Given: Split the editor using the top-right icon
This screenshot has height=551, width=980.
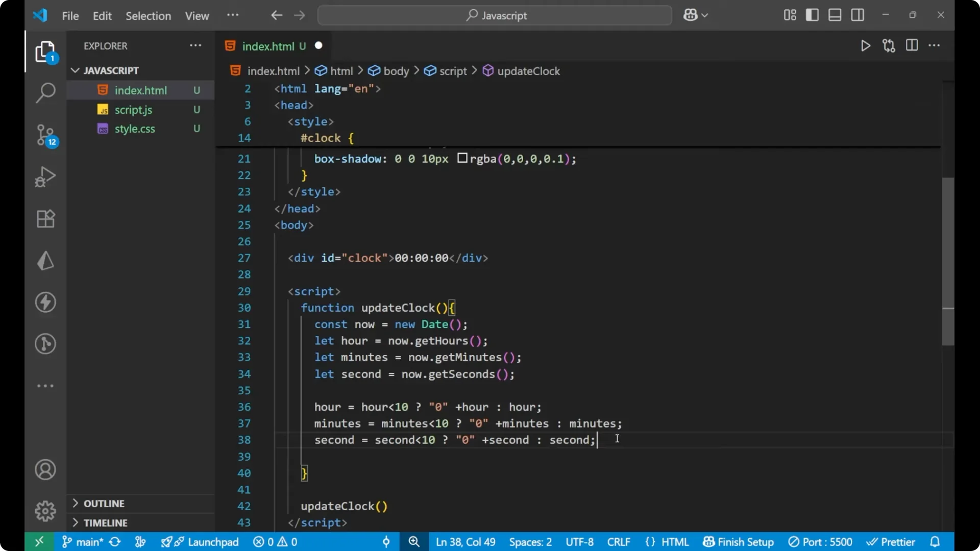Looking at the screenshot, I should coord(912,45).
